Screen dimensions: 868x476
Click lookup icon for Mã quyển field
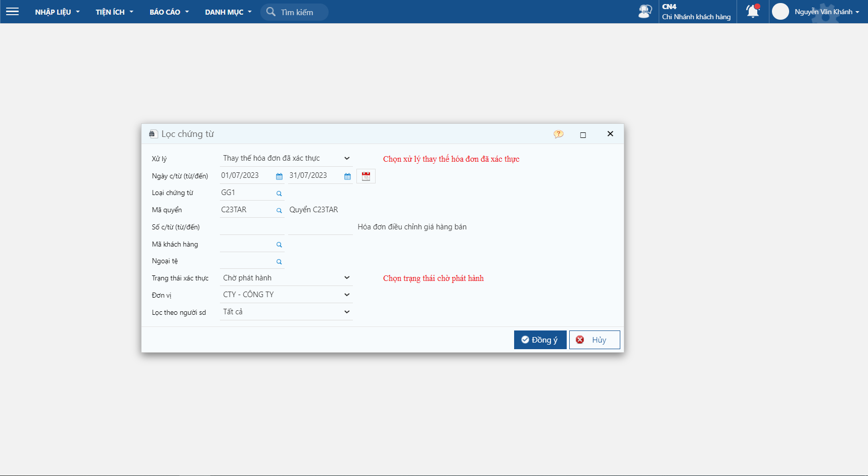(x=279, y=211)
